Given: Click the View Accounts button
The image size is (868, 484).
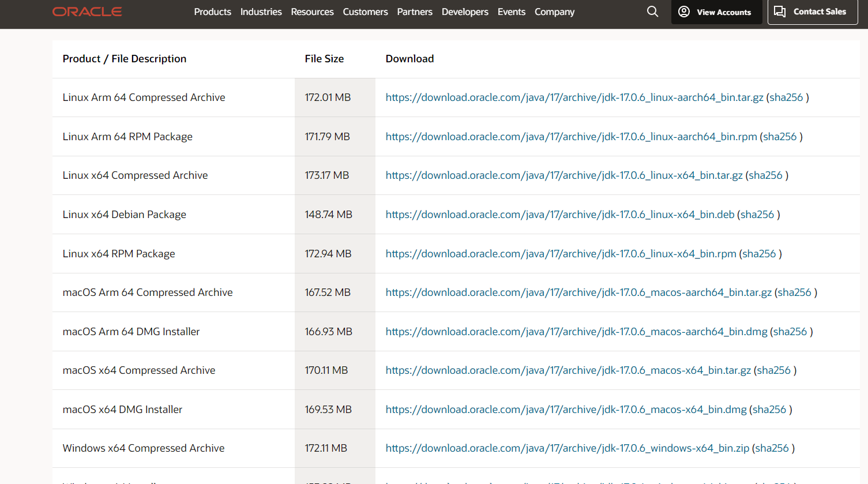Looking at the screenshot, I should [716, 12].
